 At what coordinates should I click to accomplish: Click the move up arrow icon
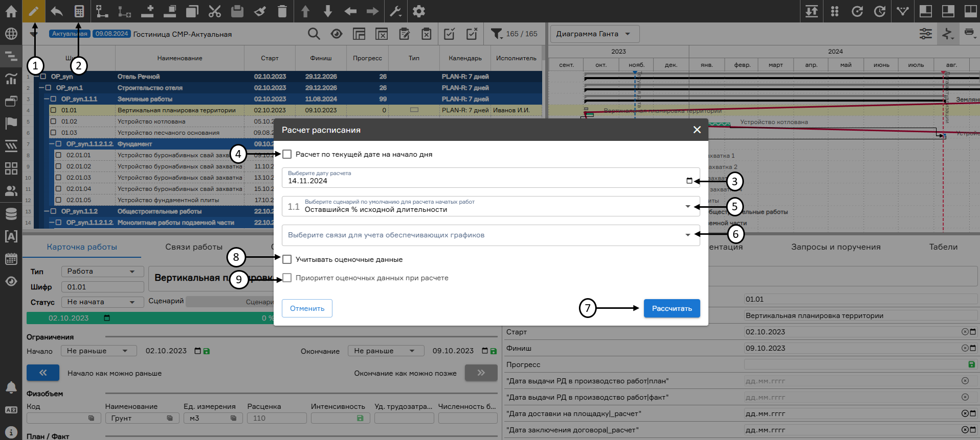pyautogui.click(x=305, y=11)
